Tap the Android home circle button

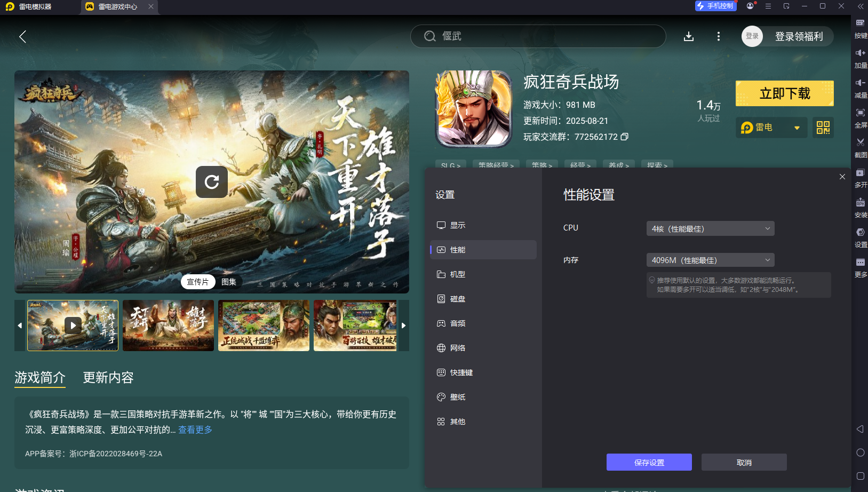(x=860, y=453)
